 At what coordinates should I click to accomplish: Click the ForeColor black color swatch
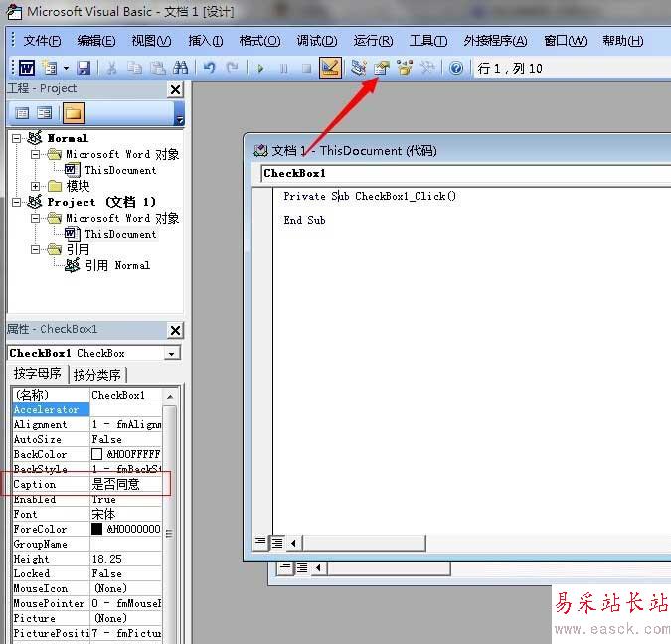coord(97,529)
